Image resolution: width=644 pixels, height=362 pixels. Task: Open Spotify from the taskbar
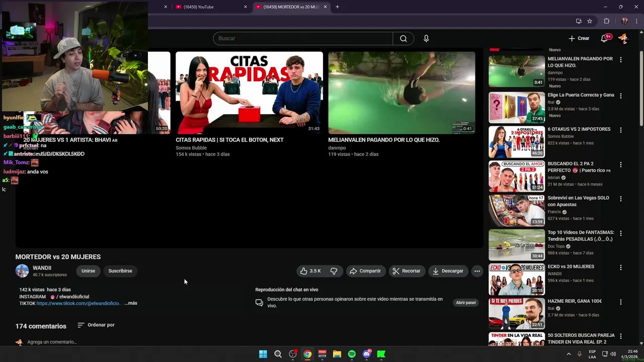352,354
